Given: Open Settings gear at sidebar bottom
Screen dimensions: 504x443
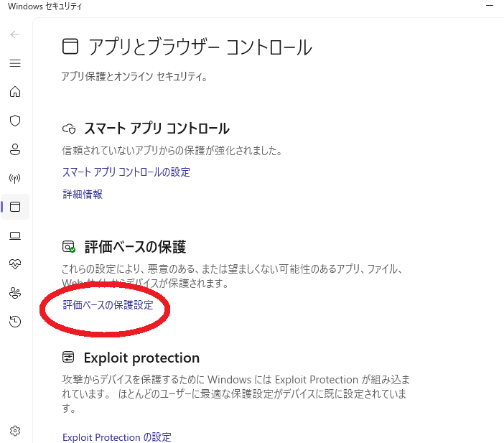Looking at the screenshot, I should (15, 431).
